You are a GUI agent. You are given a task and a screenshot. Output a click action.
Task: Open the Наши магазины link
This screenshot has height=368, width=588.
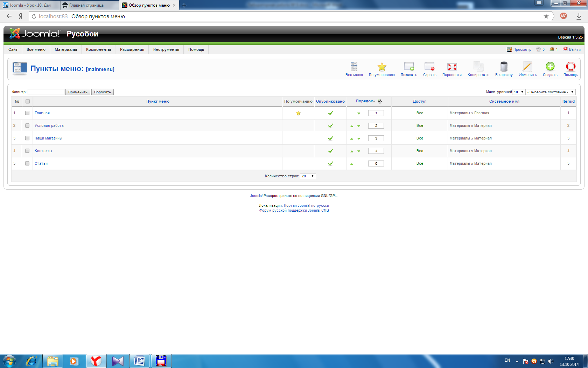tap(48, 138)
